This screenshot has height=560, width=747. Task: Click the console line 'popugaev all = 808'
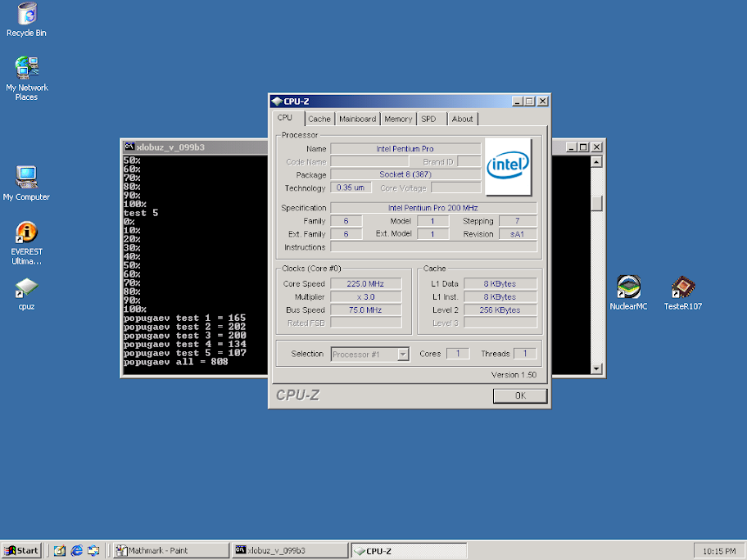176,362
